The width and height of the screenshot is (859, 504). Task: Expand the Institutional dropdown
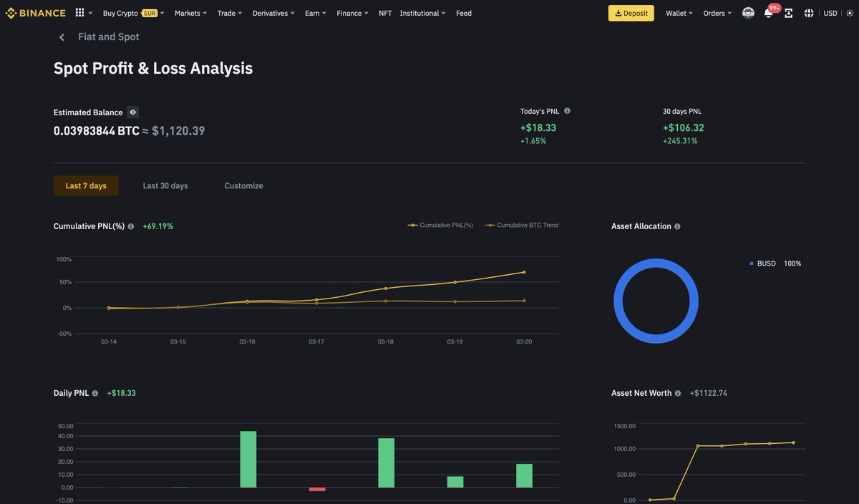click(423, 13)
